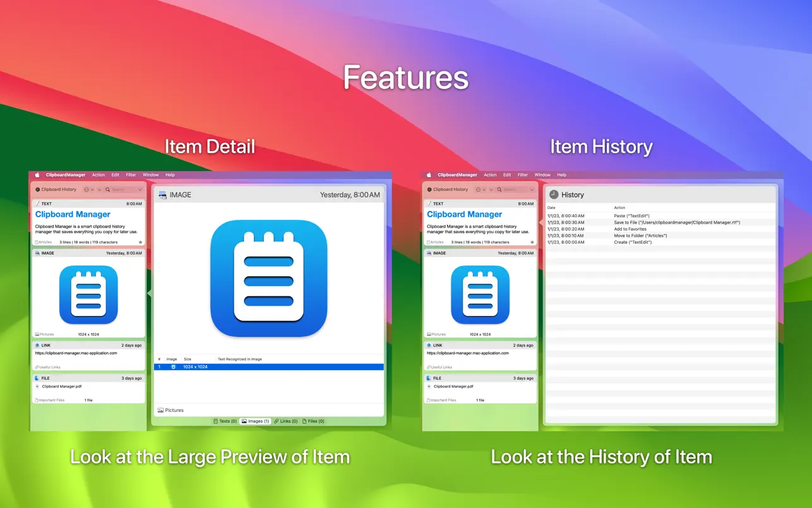Open Help menu in Item Detail window

(x=170, y=175)
